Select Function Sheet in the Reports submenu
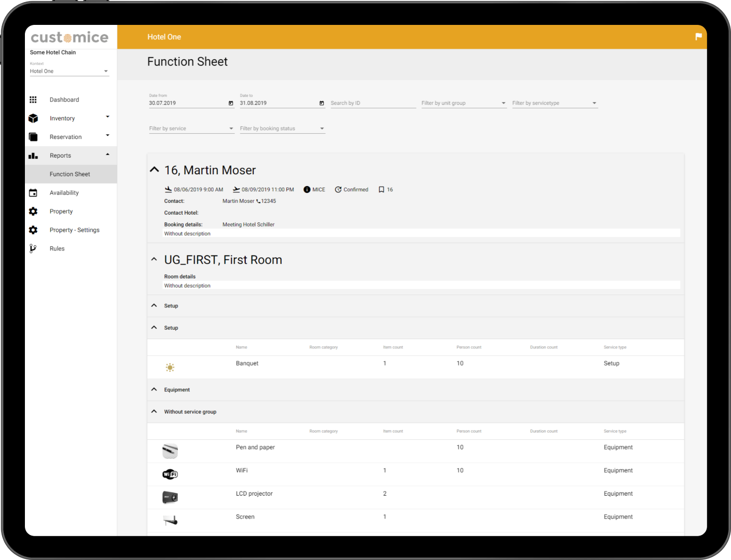Viewport: 731px width, 560px height. pyautogui.click(x=70, y=174)
